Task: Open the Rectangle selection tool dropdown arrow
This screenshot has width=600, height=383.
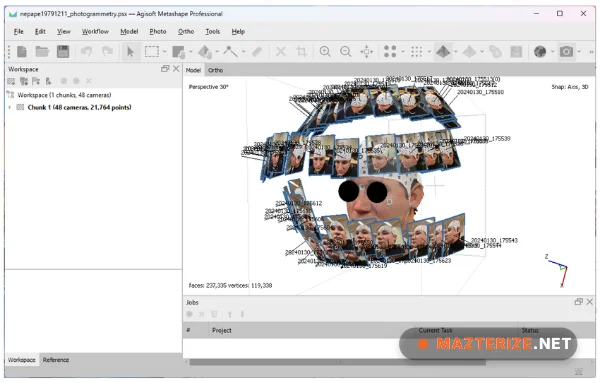Action: 165,51
